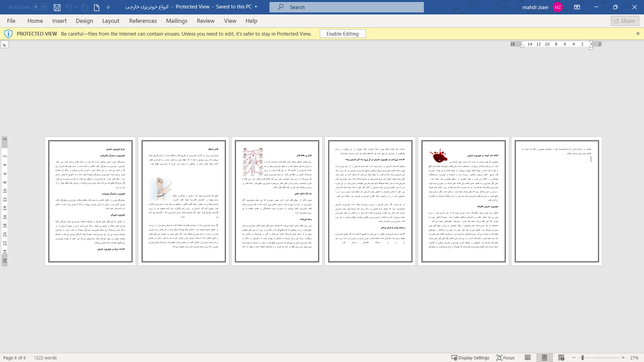The width and height of the screenshot is (644, 362).
Task: Click the document title in title bar
Action: 147,7
